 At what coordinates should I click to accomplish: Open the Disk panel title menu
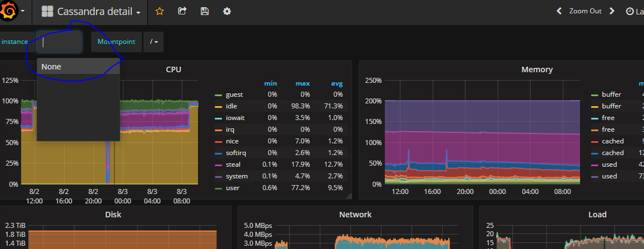coord(113,215)
